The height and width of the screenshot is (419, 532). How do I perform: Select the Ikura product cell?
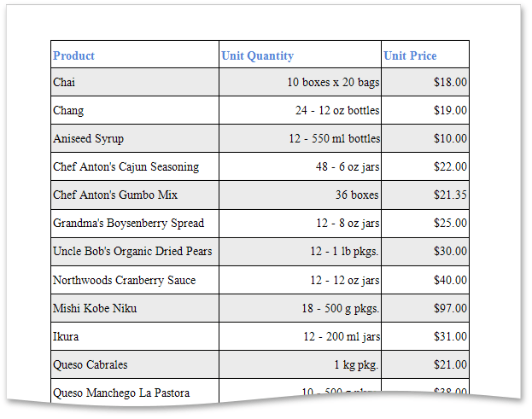click(66, 336)
